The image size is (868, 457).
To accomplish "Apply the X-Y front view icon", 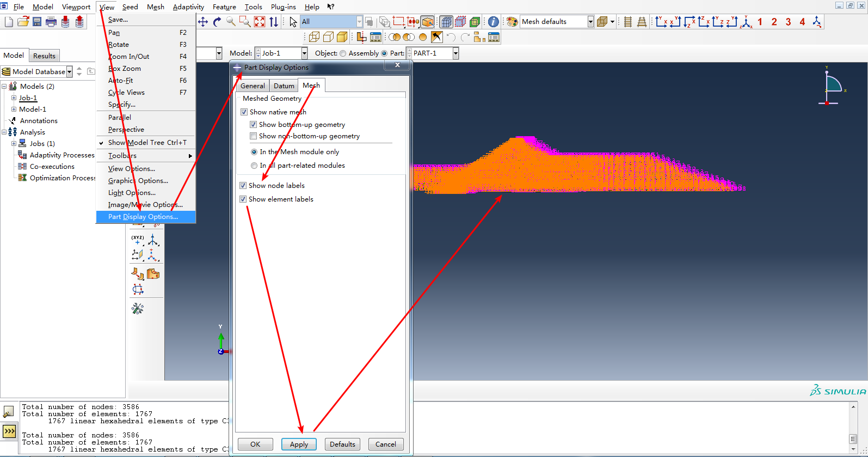I will click(x=661, y=22).
